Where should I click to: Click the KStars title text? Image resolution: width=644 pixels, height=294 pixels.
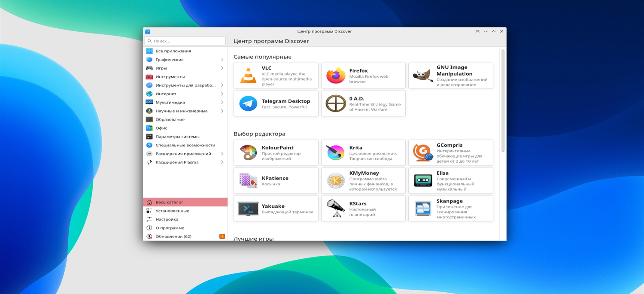pyautogui.click(x=358, y=203)
